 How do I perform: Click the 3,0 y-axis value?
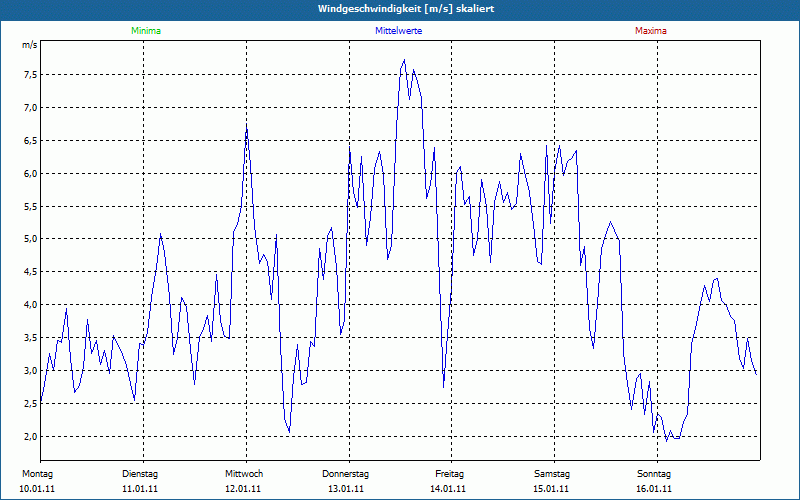click(x=30, y=370)
